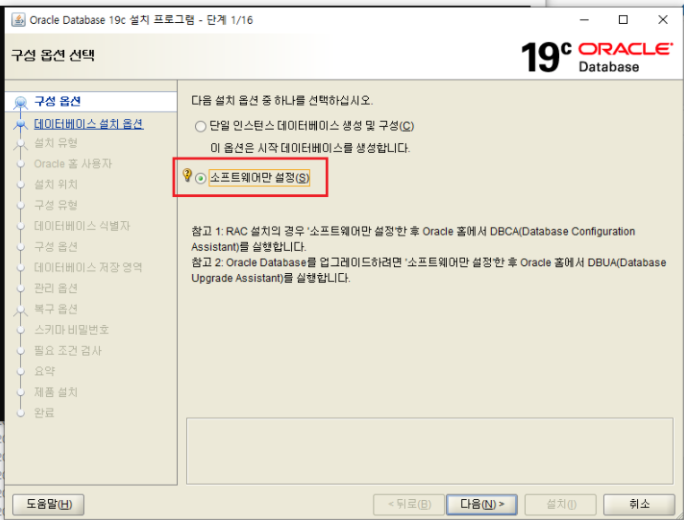Image resolution: width=684 pixels, height=520 pixels.
Task: Select 단일 인스턴스 데이터베이스 생성 및 구성 radio
Action: click(x=200, y=127)
